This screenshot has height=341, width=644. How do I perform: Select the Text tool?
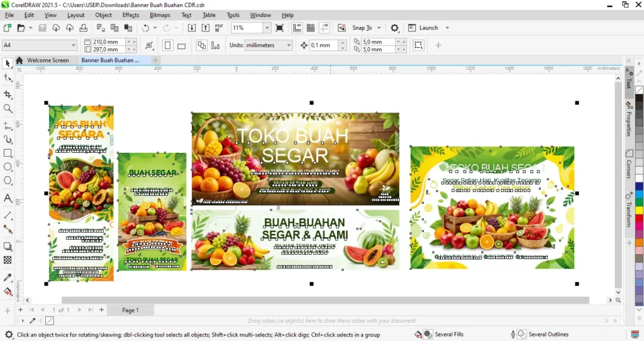(x=8, y=198)
